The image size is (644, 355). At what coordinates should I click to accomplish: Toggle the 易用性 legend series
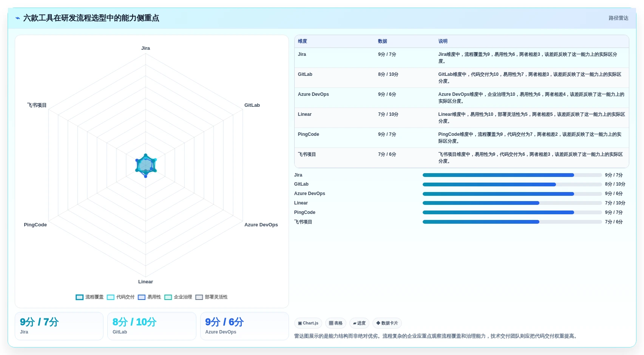(150, 297)
